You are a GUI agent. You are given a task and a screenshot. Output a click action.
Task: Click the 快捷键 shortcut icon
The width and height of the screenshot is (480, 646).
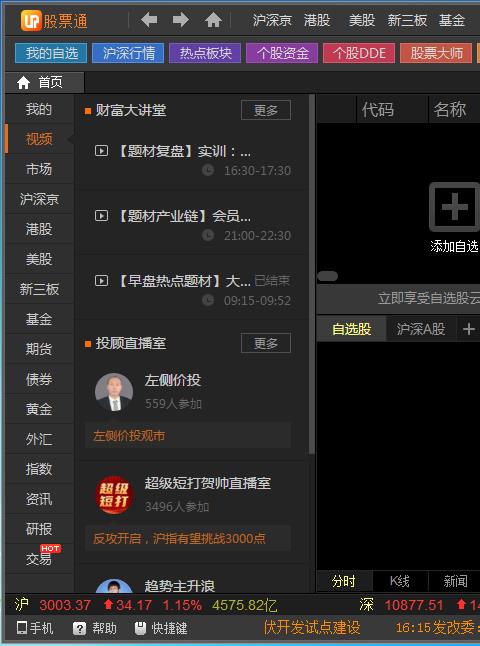[140, 628]
